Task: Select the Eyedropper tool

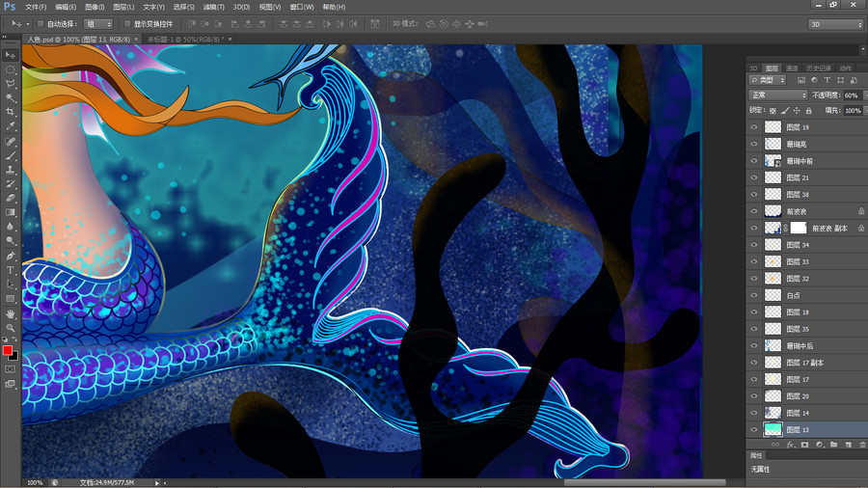Action: [10, 126]
